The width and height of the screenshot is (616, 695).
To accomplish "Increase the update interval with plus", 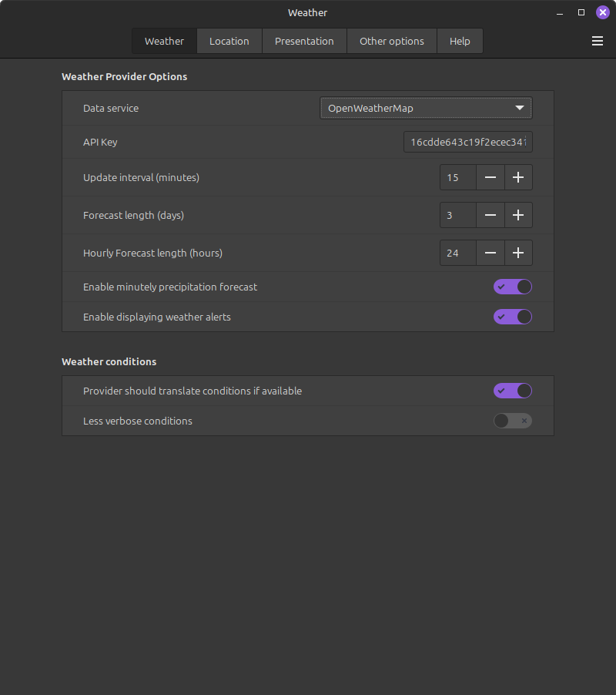I will pos(518,177).
